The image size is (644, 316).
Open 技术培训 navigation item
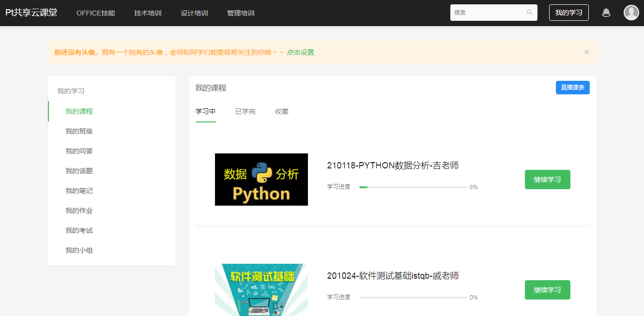(148, 13)
